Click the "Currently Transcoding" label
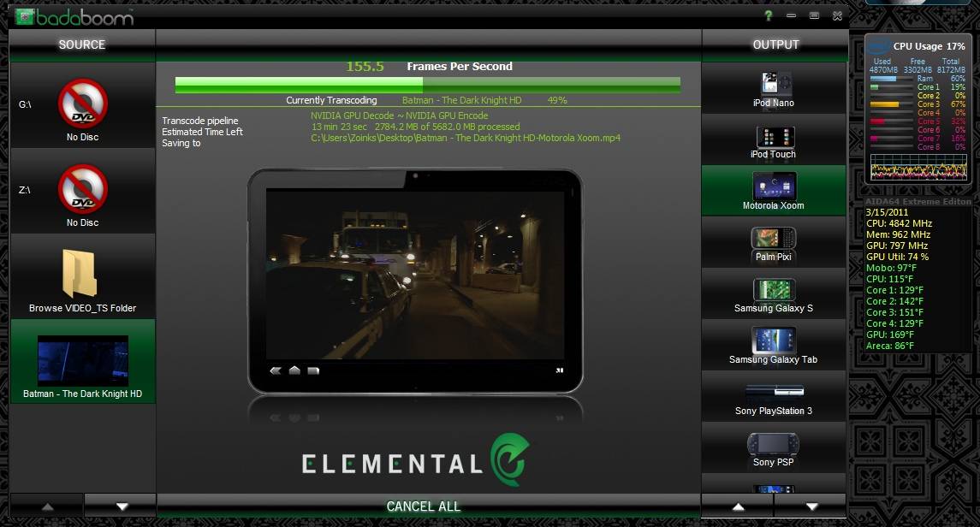Image resolution: width=980 pixels, height=527 pixels. click(x=331, y=100)
